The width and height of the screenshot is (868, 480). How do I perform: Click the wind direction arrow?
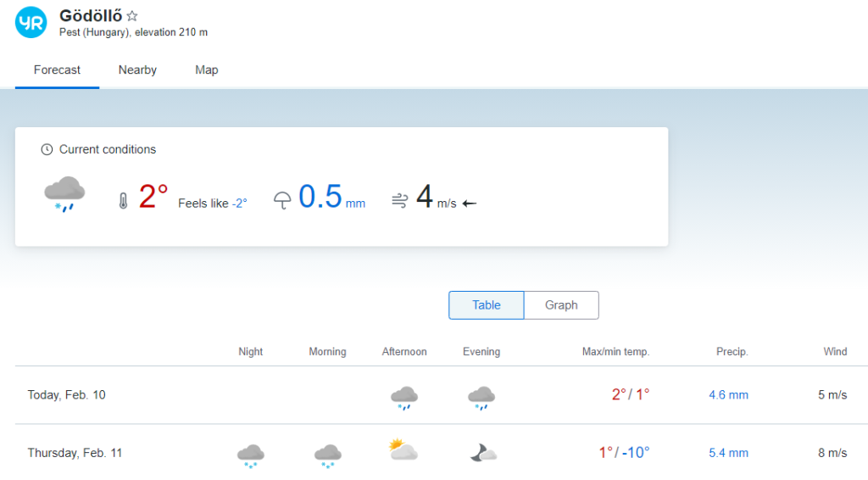(x=470, y=204)
